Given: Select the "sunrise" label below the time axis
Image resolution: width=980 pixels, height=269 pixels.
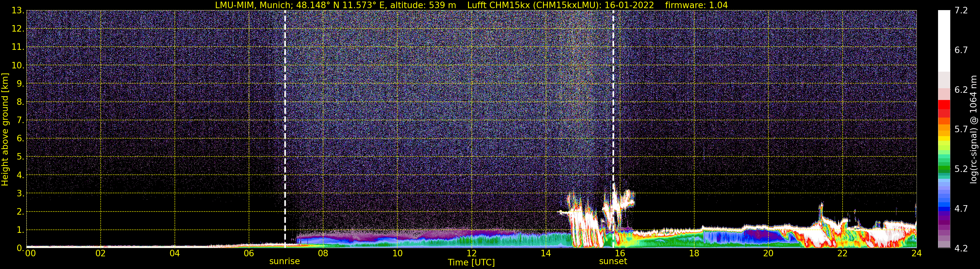Looking at the screenshot, I should 285,262.
